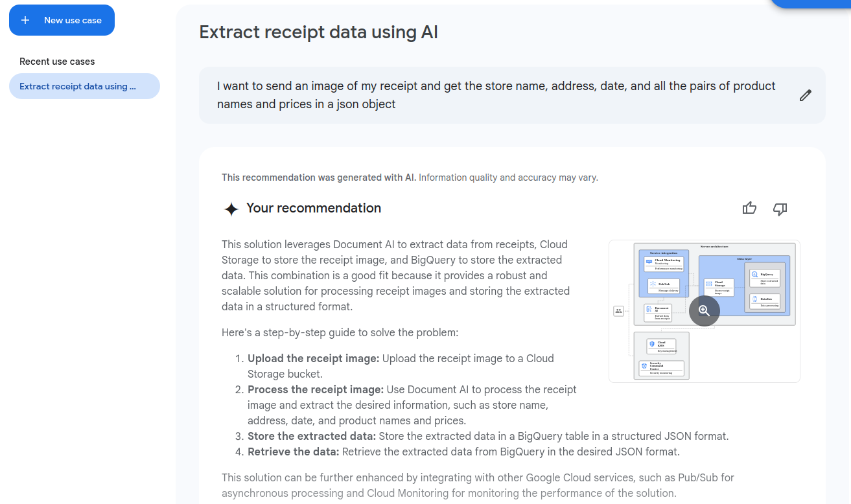Click the sparkle icon beside Your recommendation
Image resolution: width=851 pixels, height=504 pixels.
[x=231, y=209]
